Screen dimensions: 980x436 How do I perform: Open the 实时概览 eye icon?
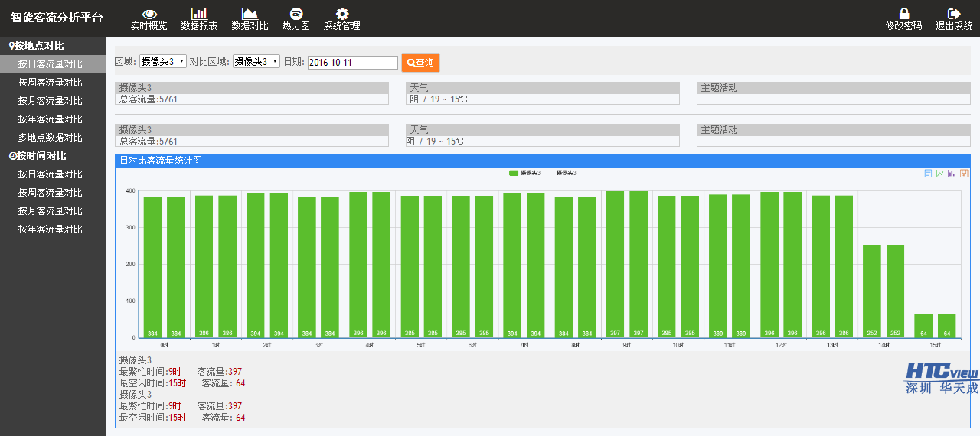click(x=149, y=14)
